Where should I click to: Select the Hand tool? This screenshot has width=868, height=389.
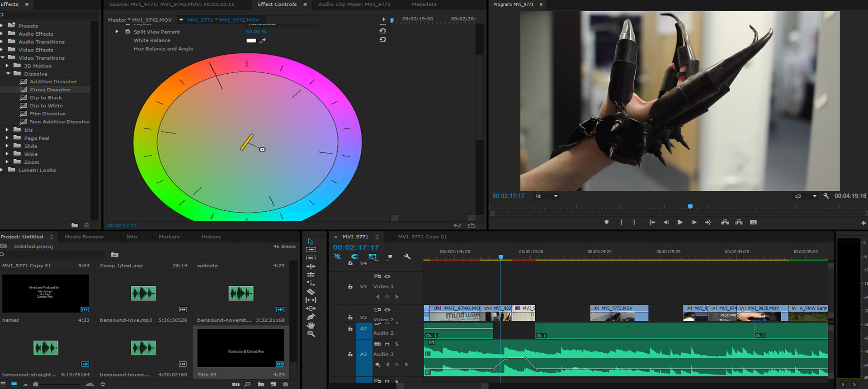pyautogui.click(x=311, y=325)
